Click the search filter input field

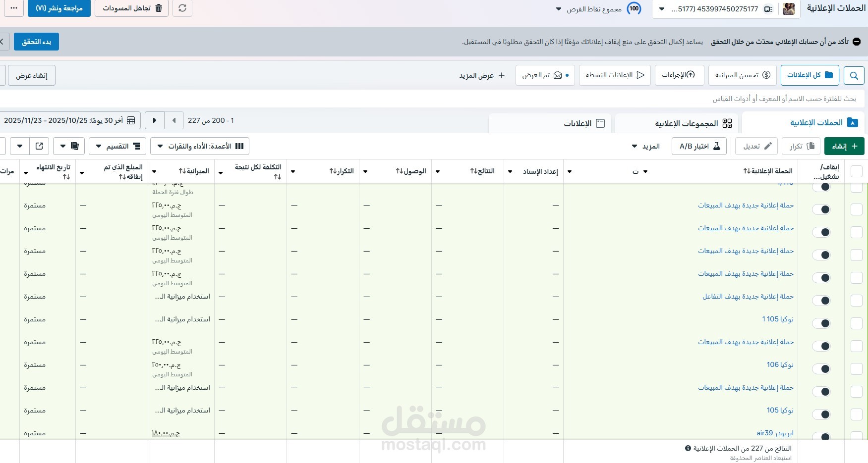431,99
